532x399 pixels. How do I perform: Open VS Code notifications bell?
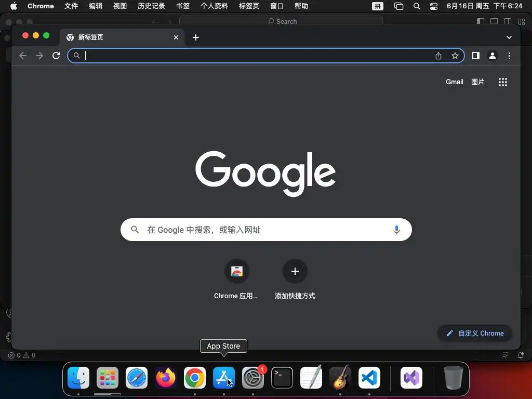click(521, 355)
